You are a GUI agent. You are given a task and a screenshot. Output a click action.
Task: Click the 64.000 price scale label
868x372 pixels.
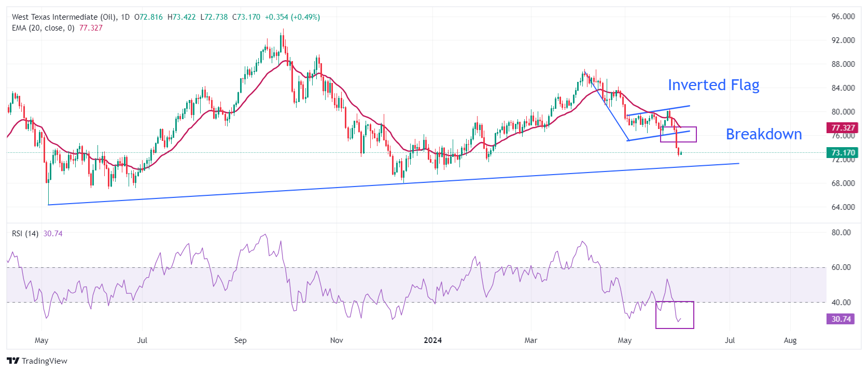coord(843,207)
